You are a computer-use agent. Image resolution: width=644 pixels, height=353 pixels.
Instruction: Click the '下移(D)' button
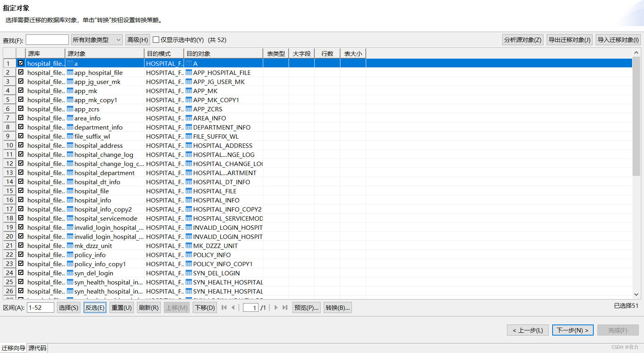(205, 307)
